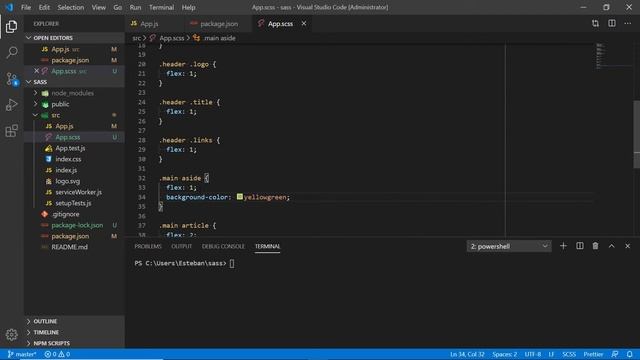Open Source Control view in activity bar

point(11,78)
